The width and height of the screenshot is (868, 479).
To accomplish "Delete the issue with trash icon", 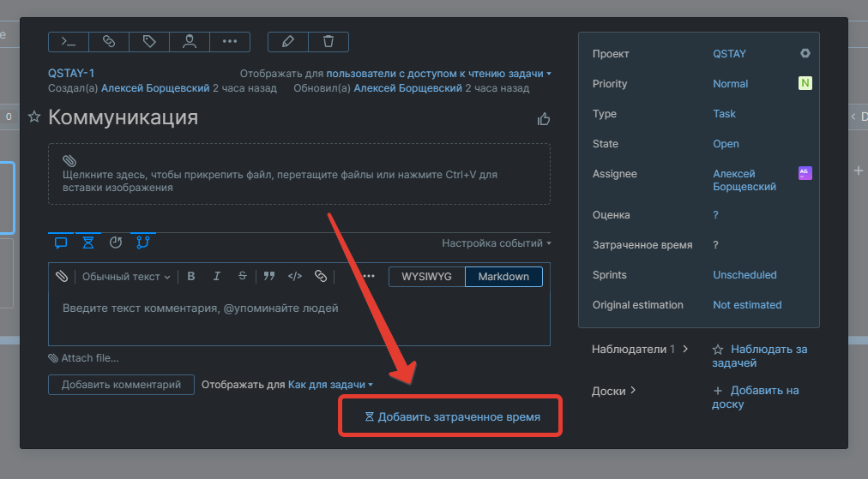I will pyautogui.click(x=329, y=41).
